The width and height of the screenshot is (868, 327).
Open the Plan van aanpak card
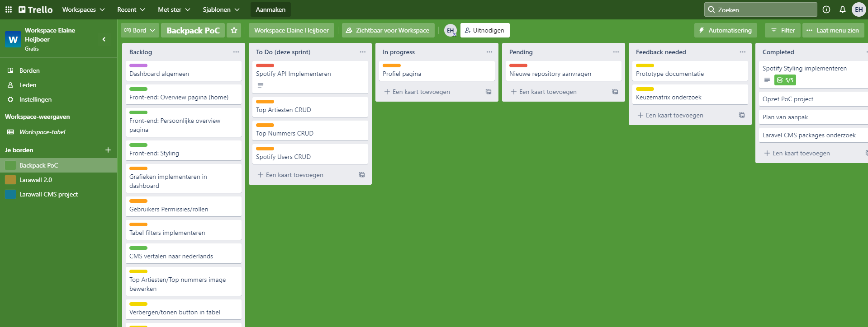coord(813,117)
